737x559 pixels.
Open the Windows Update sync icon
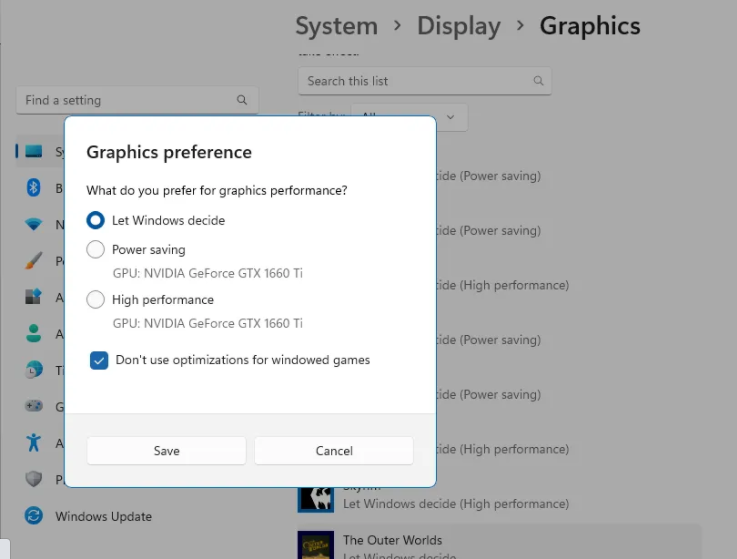33,516
